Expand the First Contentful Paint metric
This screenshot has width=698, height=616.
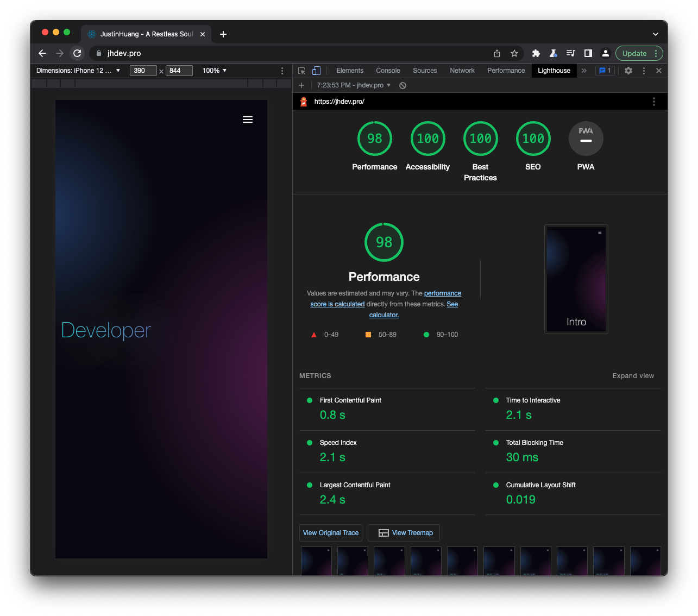click(387, 409)
